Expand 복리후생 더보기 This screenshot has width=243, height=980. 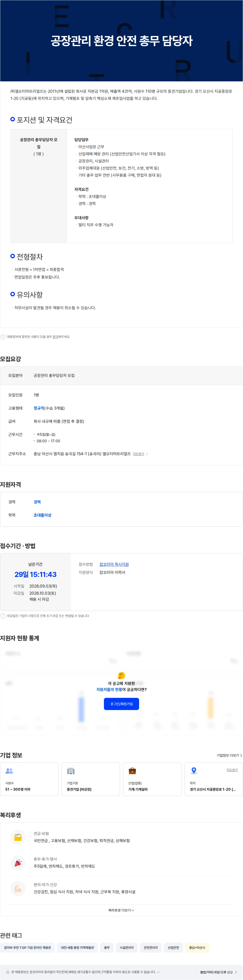coord(121,910)
